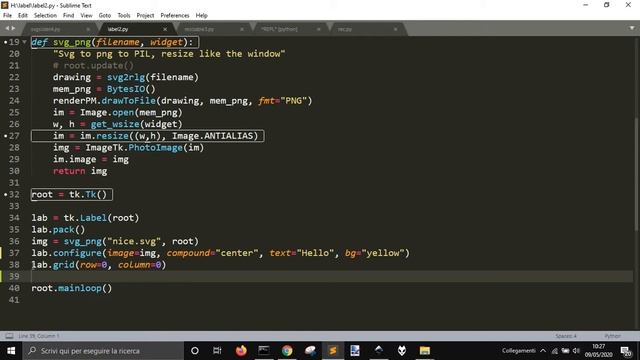640x360 pixels.
Task: Go to next tab with right arrow
Action: [13, 28]
